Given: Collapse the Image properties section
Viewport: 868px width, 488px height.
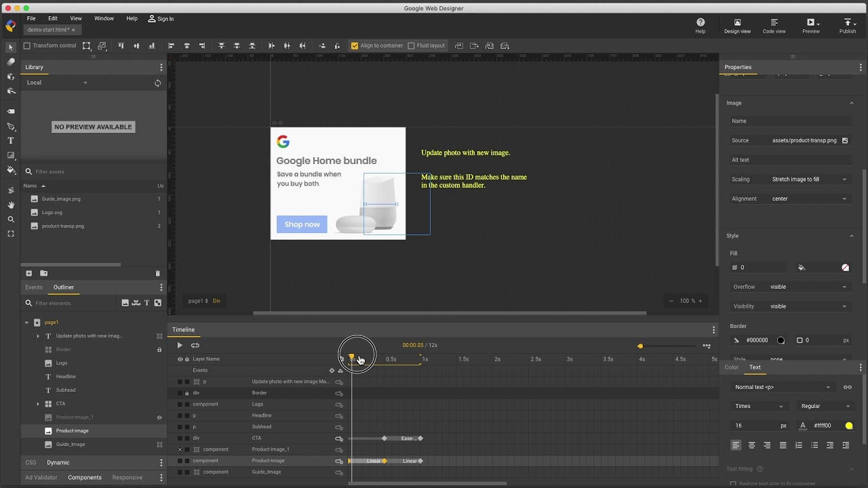Looking at the screenshot, I should (852, 103).
